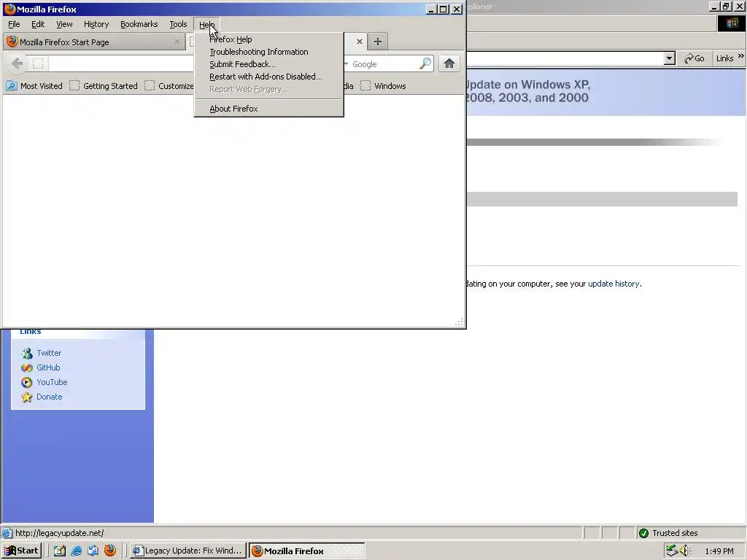The height and width of the screenshot is (560, 747).
Task: Open GitHub link in Internet Explorer sidebar
Action: pos(48,367)
